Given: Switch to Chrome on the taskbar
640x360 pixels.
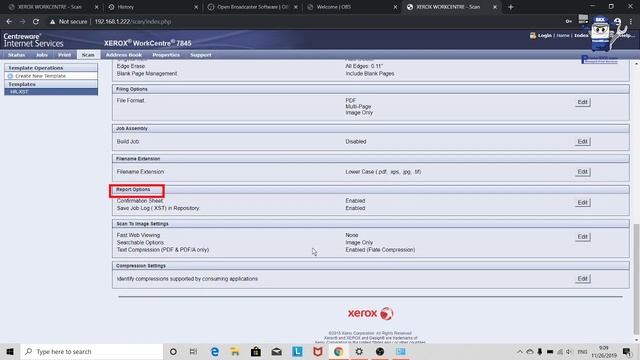Looking at the screenshot, I should coord(338,351).
